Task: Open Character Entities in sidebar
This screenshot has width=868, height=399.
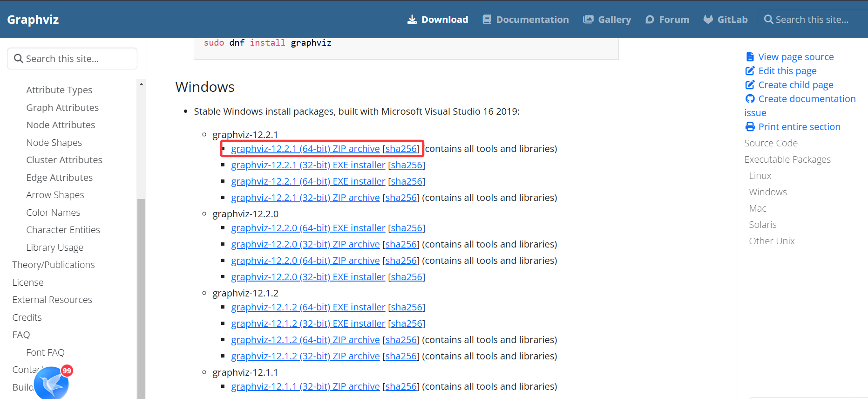Action: [x=63, y=230]
